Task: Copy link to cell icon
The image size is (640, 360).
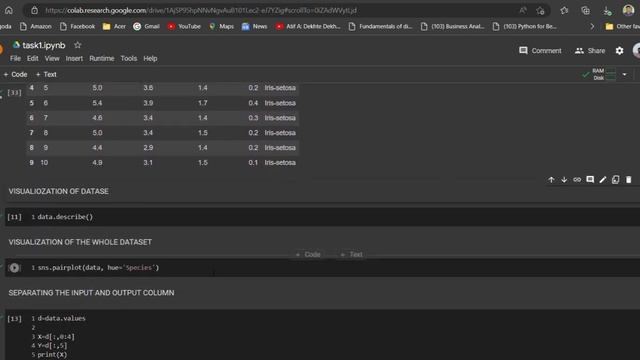Action: (x=577, y=180)
